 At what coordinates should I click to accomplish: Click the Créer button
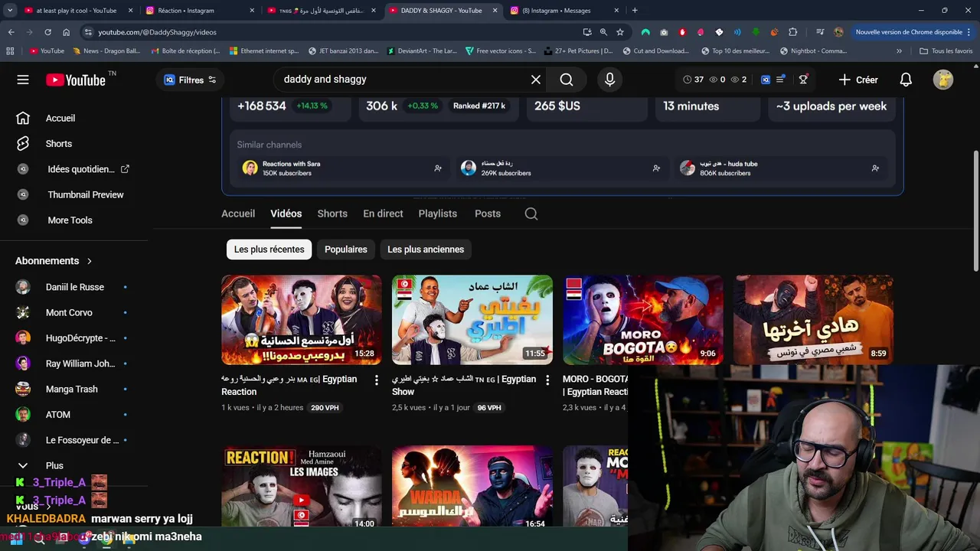click(858, 80)
